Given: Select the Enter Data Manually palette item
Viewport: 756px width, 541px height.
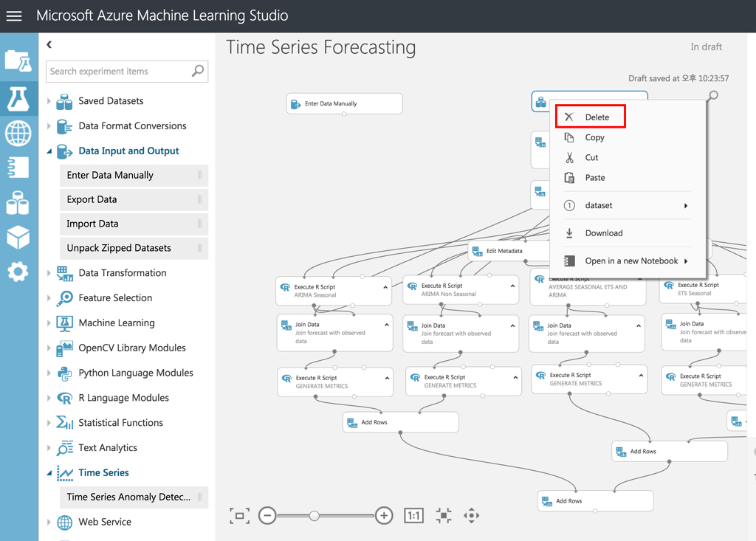Looking at the screenshot, I should [x=134, y=175].
